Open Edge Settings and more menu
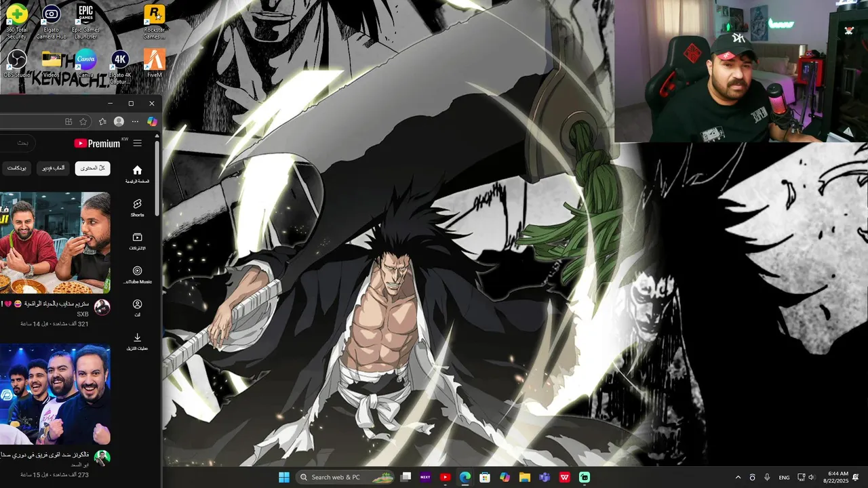This screenshot has width=868, height=488. coord(135,121)
